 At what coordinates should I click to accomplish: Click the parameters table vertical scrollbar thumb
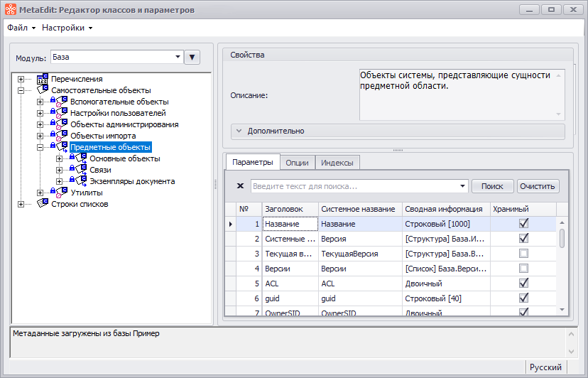click(562, 238)
